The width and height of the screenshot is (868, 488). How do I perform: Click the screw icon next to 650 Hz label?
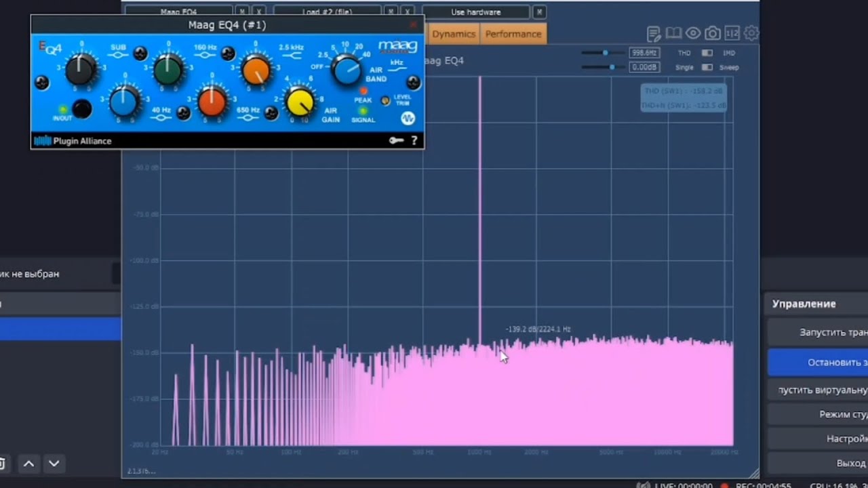point(271,113)
